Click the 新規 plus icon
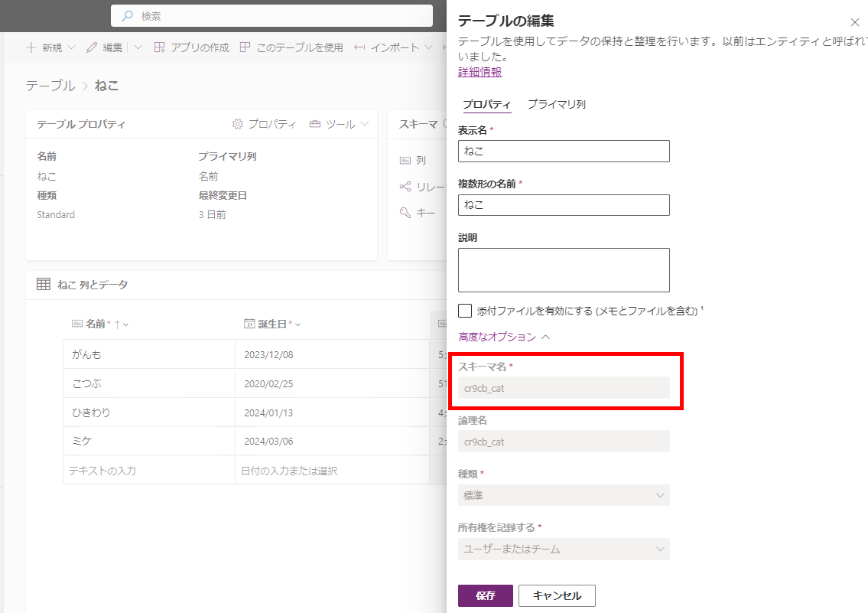Image resolution: width=868 pixels, height=613 pixels. tap(31, 47)
